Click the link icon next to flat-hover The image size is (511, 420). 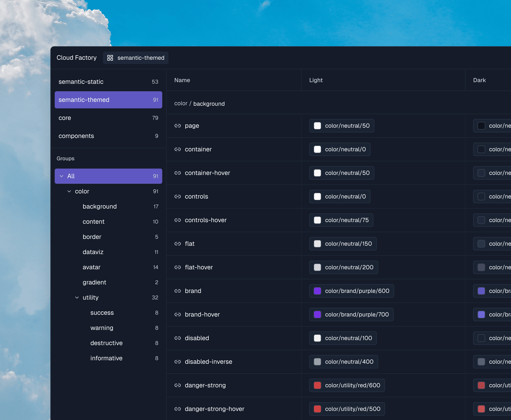coord(178,267)
